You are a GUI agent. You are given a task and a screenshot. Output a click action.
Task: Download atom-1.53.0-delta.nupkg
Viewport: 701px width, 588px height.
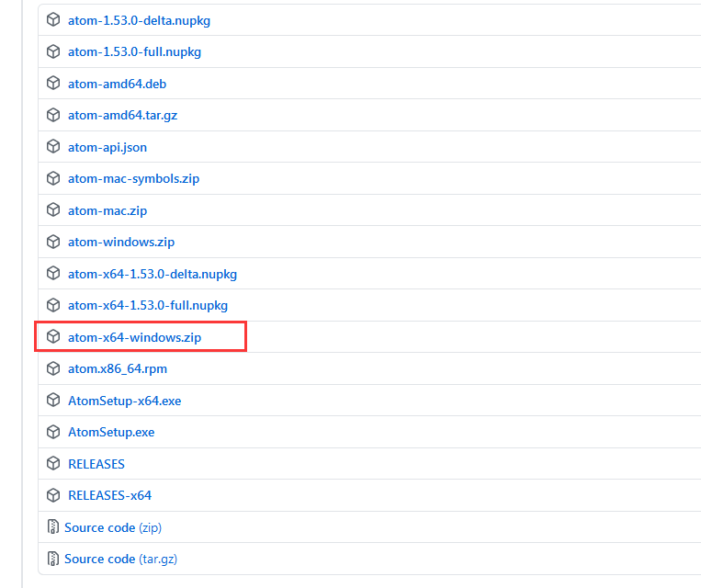(139, 20)
